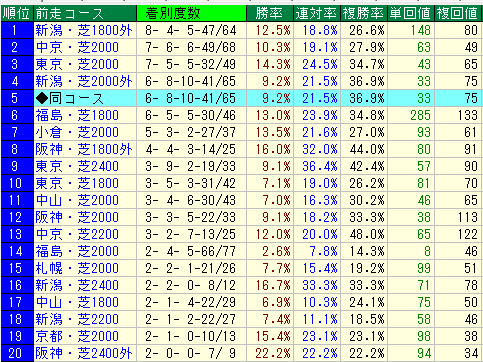Click 複勝率 value 44.0%
Screen dimensions: 483x362
[367, 150]
